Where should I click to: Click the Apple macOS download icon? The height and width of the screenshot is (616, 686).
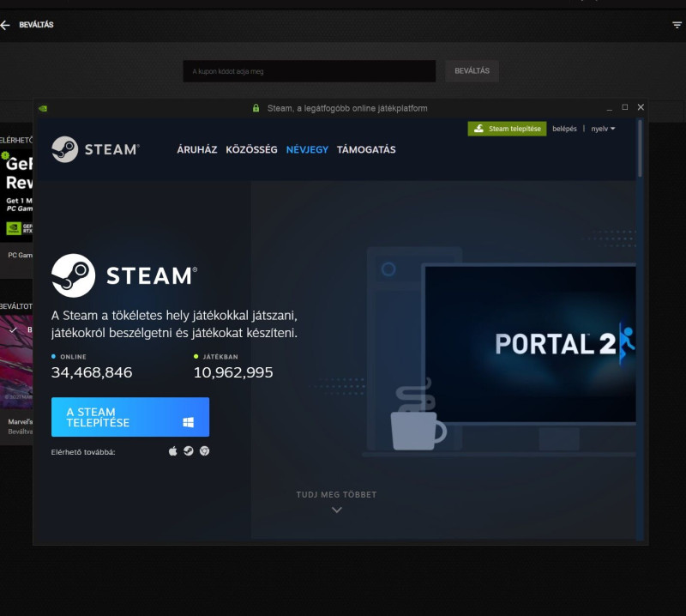(x=173, y=451)
